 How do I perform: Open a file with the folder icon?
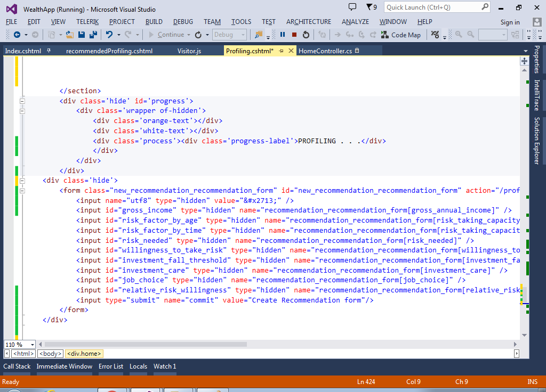70,35
